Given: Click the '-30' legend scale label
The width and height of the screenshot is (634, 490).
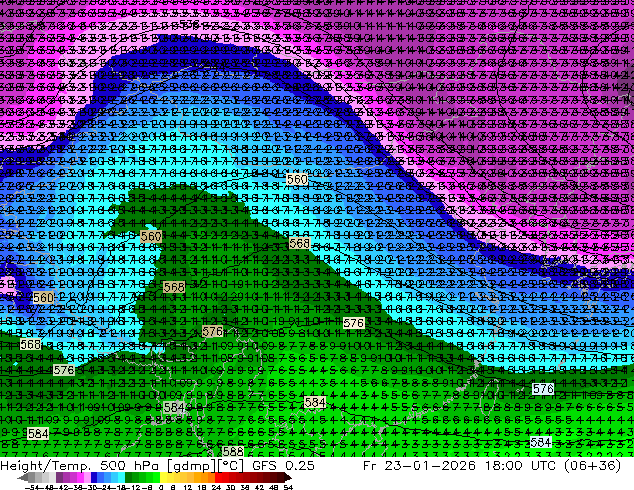Looking at the screenshot, I should pyautogui.click(x=92, y=488).
